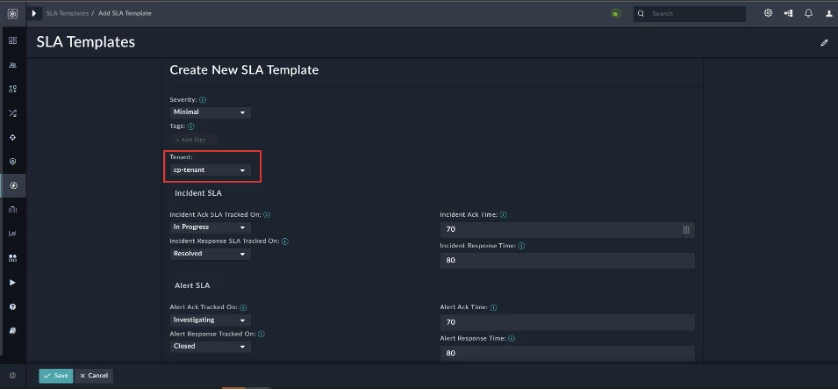Click the info icon at sidebar bottom
The image size is (838, 390).
point(13,376)
